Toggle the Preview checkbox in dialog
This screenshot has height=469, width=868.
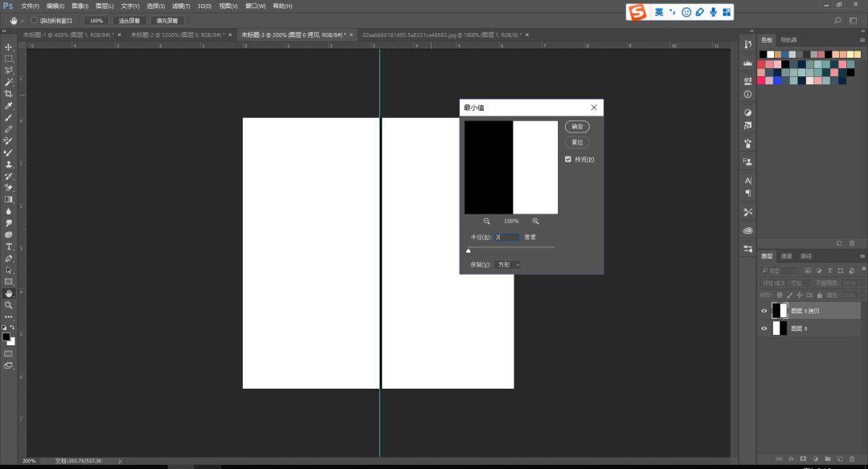click(x=568, y=159)
